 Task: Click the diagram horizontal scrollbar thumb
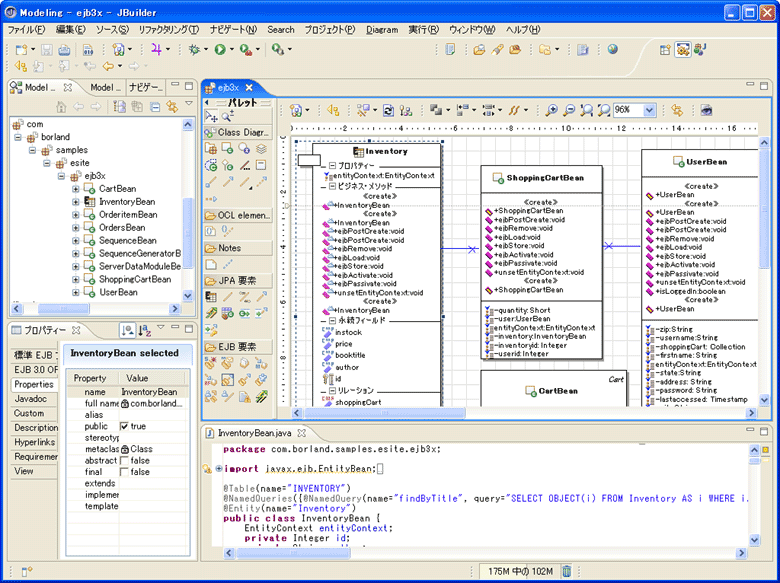385,413
